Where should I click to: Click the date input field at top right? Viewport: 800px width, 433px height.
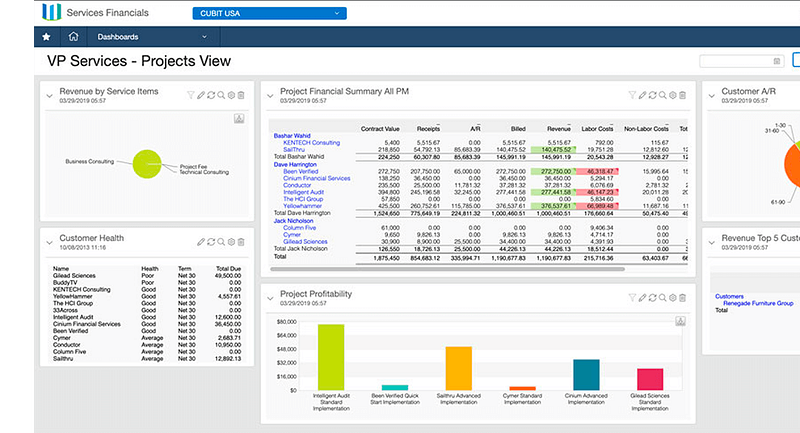pos(738,61)
